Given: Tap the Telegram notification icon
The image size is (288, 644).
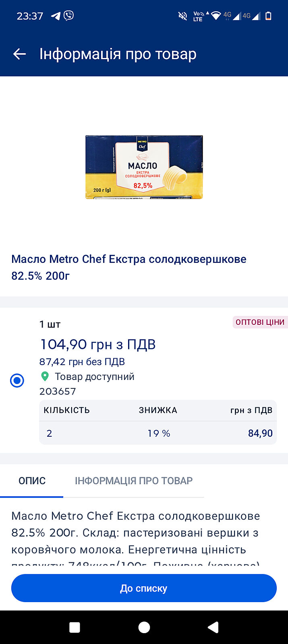Looking at the screenshot, I should click(56, 16).
